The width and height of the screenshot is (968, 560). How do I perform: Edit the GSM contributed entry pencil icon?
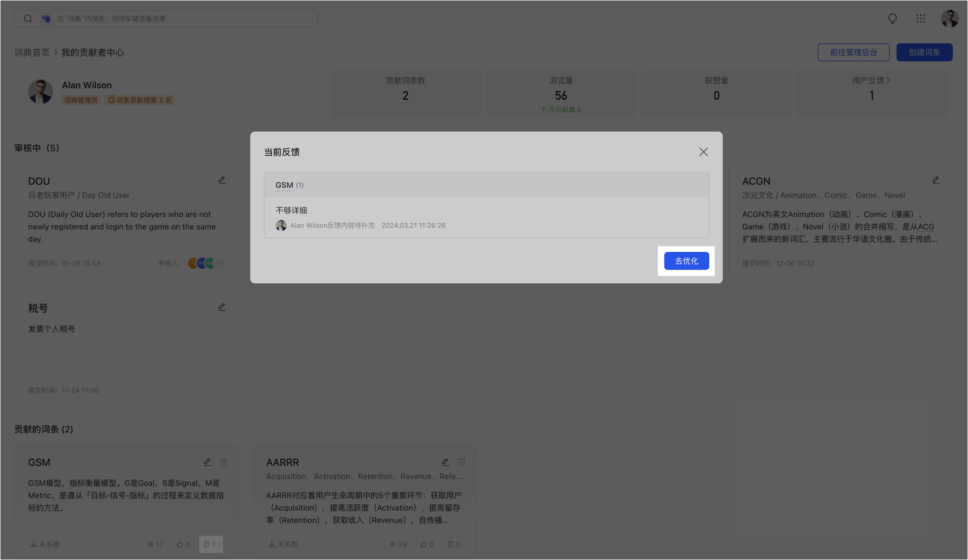[208, 462]
